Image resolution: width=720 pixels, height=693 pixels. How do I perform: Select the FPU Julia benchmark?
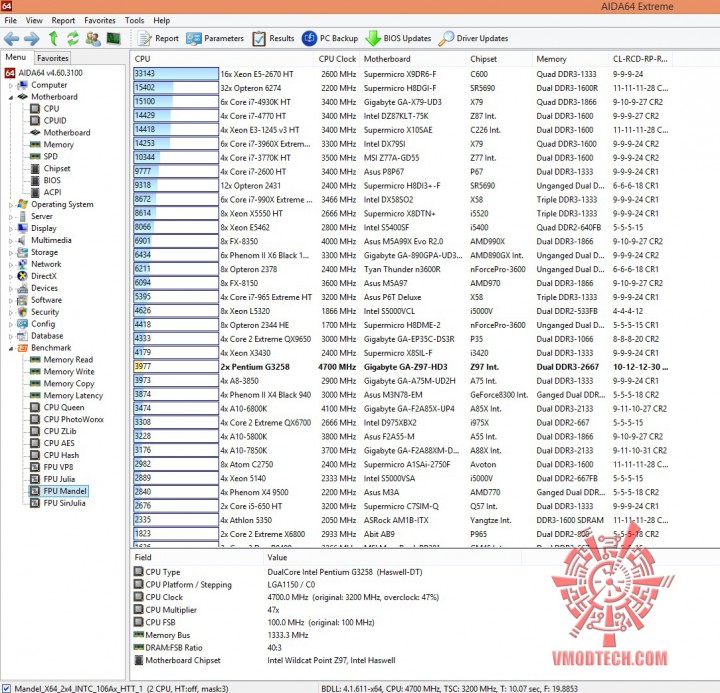point(53,479)
